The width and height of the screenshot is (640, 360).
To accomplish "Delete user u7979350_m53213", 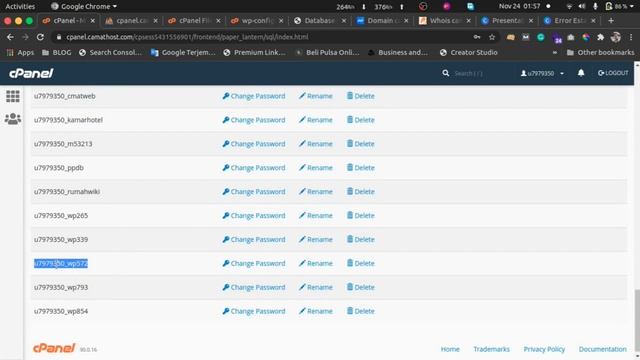I will (360, 144).
